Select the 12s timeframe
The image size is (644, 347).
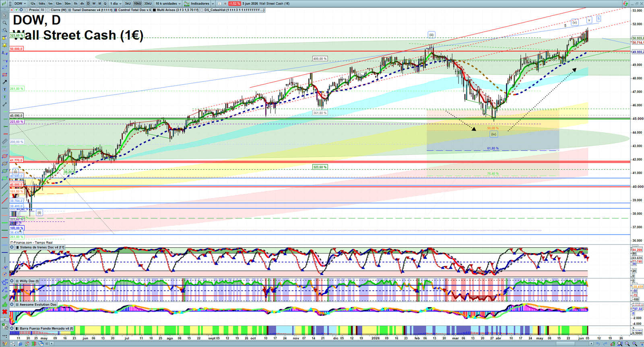[33, 4]
